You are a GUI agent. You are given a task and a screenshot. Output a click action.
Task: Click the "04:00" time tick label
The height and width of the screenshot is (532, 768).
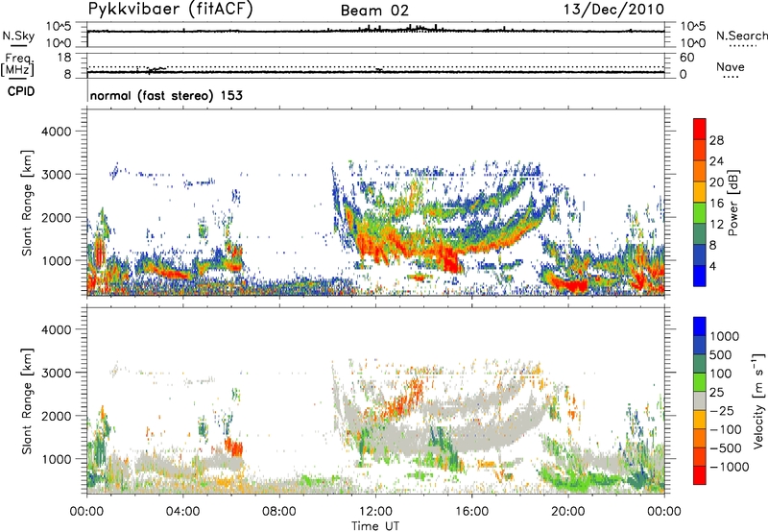182,512
